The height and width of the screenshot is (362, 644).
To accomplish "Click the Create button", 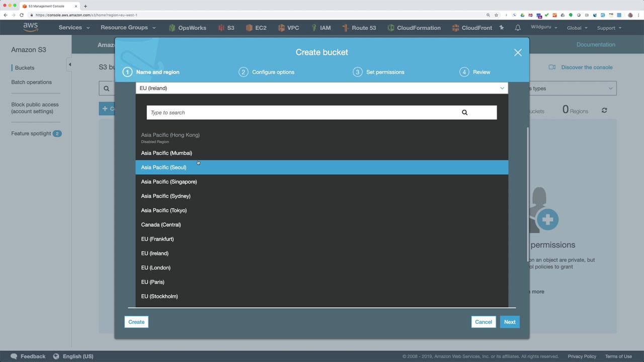I will coord(136,322).
